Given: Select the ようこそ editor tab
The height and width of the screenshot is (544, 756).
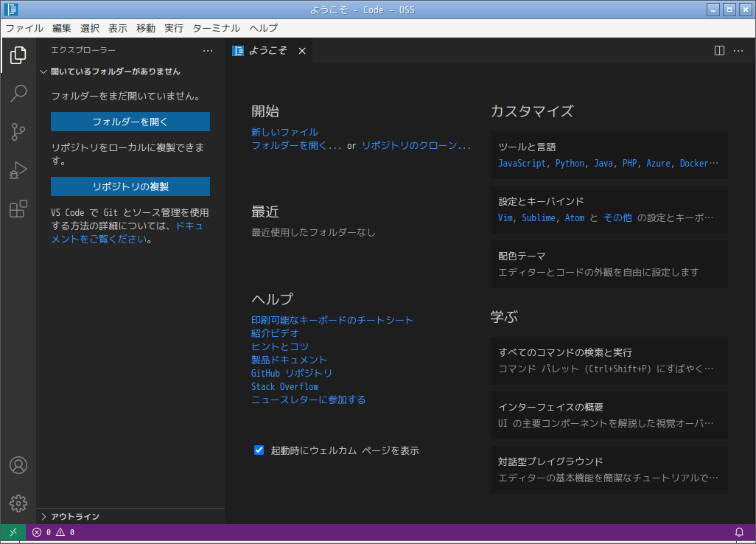Looking at the screenshot, I should 268,51.
